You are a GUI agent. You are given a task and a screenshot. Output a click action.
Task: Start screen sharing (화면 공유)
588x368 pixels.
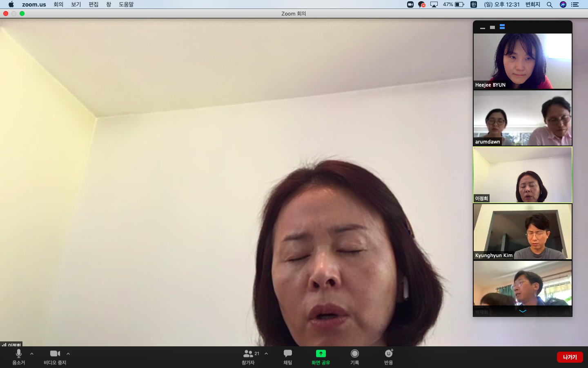click(x=321, y=357)
